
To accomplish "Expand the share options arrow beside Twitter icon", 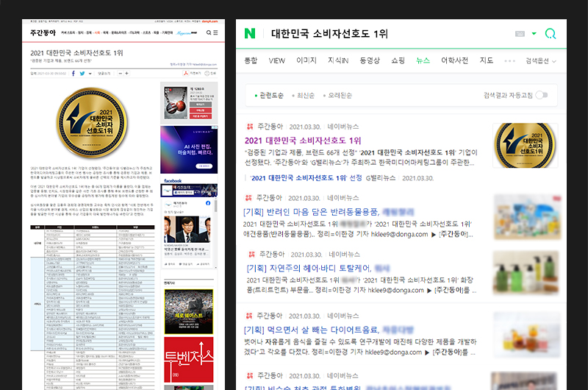I will tap(90, 74).
